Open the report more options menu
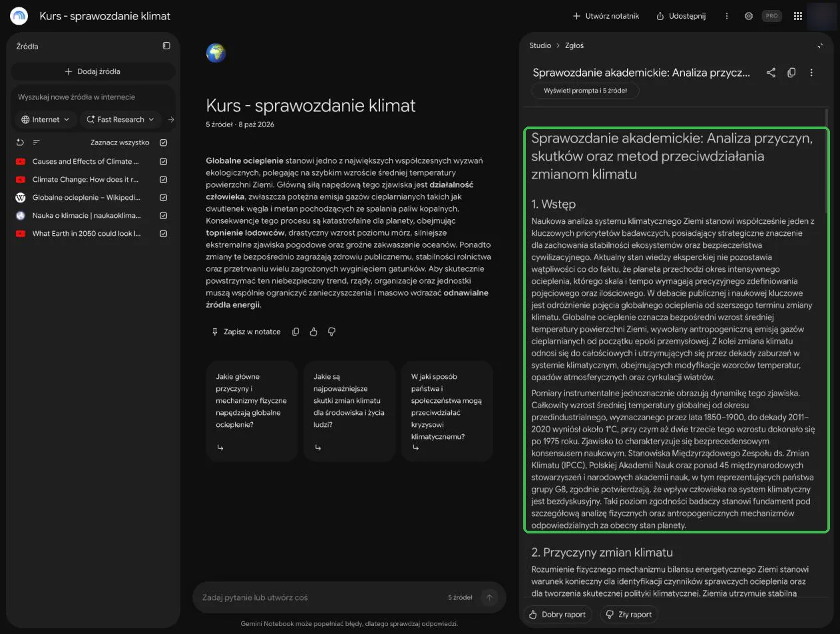 (x=811, y=73)
